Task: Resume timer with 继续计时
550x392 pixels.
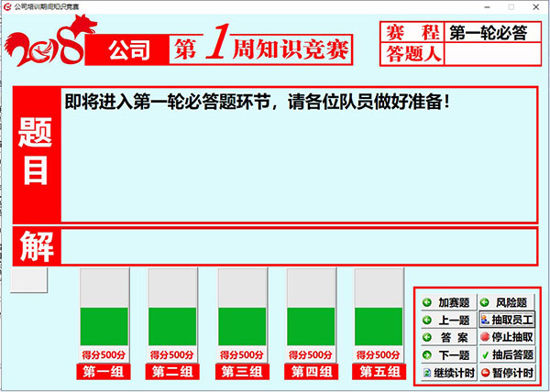Action: (448, 373)
